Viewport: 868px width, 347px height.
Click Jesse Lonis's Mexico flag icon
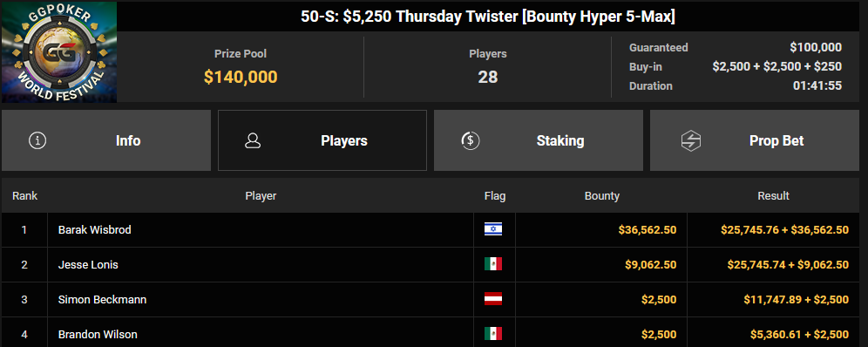(493, 264)
